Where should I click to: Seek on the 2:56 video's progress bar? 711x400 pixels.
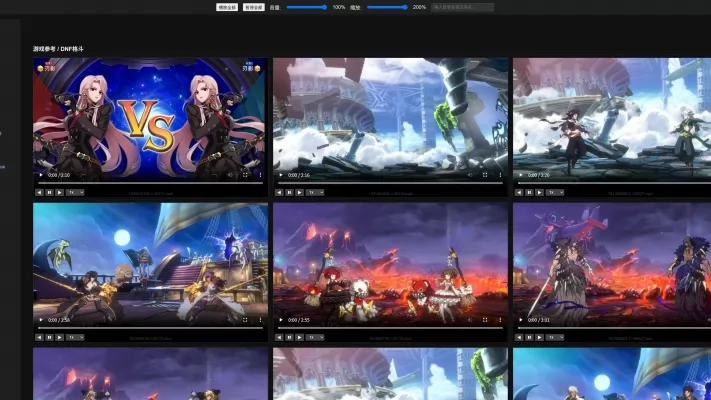[151, 328]
